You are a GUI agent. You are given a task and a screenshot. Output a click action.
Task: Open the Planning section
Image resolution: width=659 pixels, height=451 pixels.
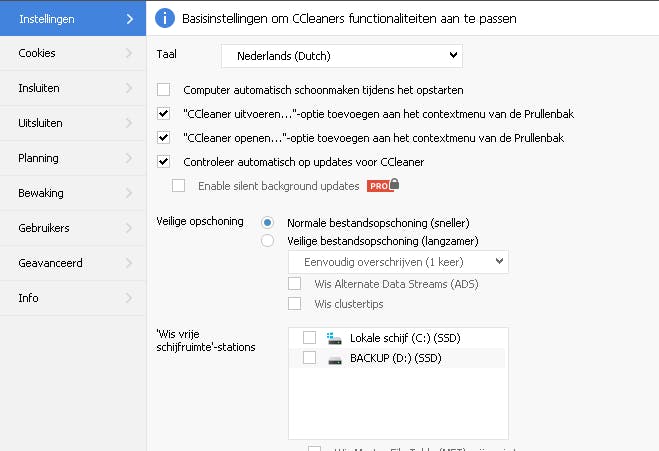(73, 158)
